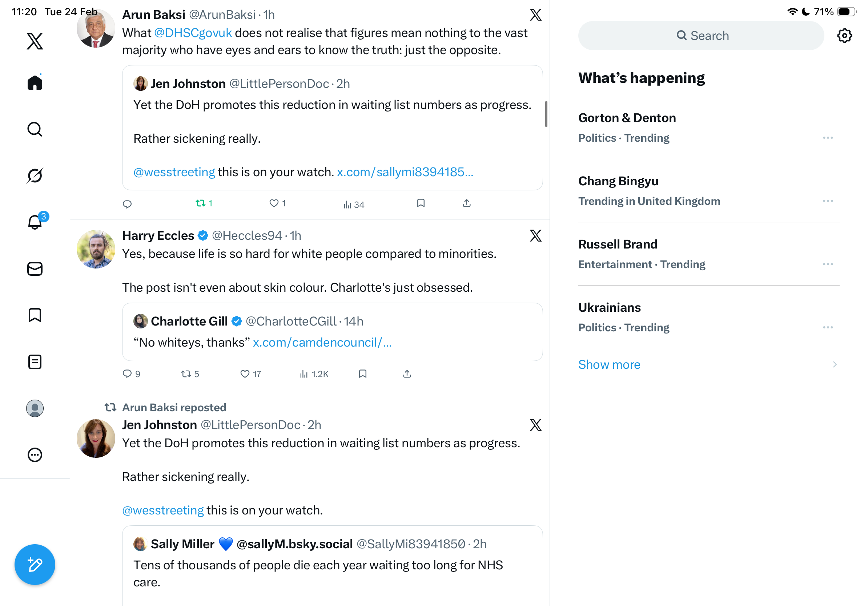Open the @wesstreeting mention in Jen Johnston's repost
The height and width of the screenshot is (606, 868).
coord(163,510)
